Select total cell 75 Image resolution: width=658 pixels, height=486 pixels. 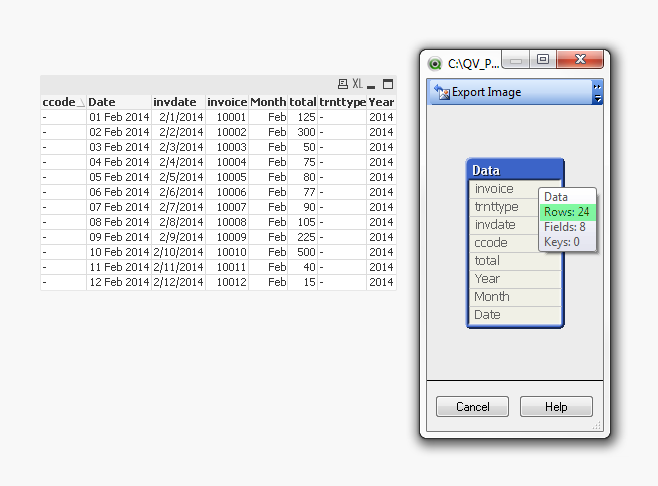pyautogui.click(x=303, y=162)
